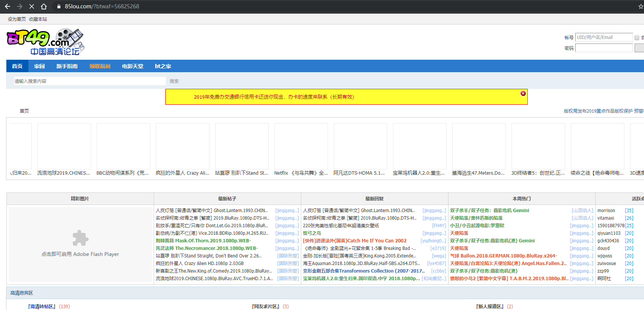Bookmark this page with the star icon
The width and height of the screenshot is (644, 310).
tap(640, 6)
